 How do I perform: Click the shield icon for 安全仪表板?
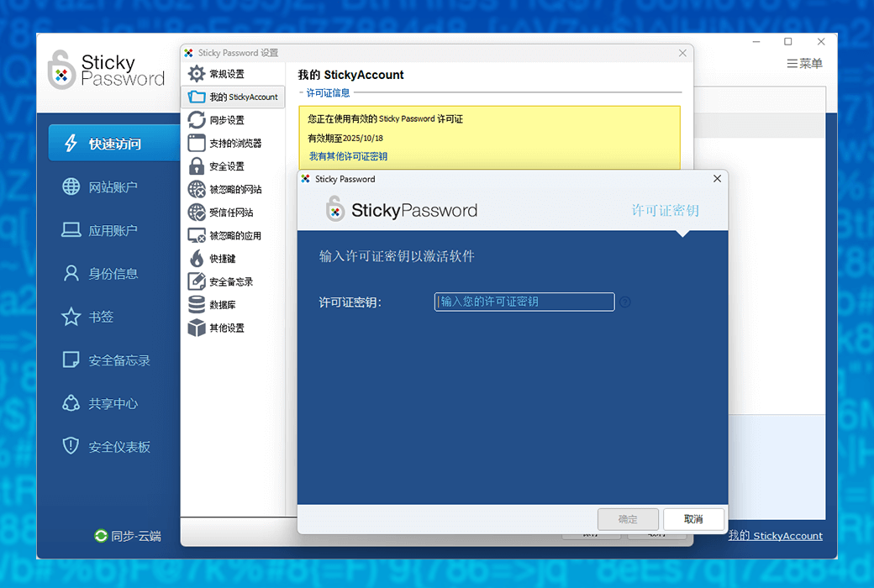71,446
